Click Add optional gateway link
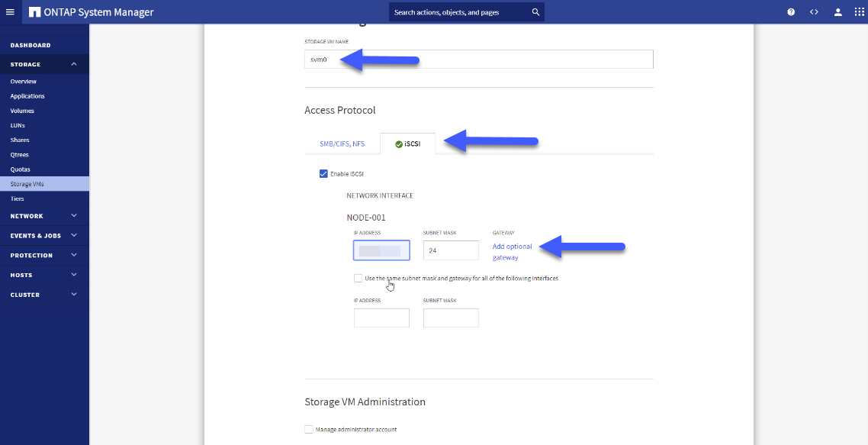The height and width of the screenshot is (445, 868). pos(512,252)
